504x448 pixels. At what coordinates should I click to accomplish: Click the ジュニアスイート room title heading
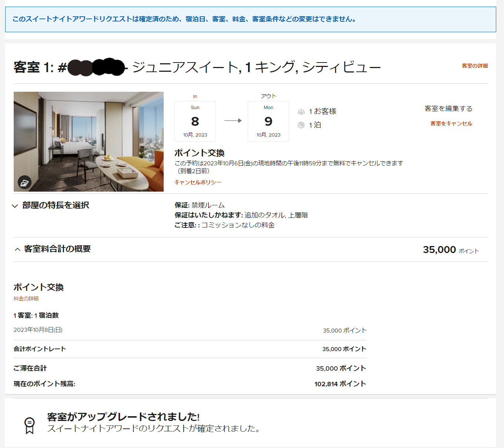(x=256, y=67)
